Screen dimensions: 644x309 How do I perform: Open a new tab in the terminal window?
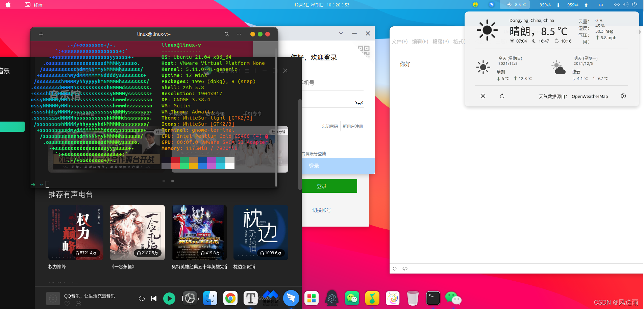click(x=41, y=34)
